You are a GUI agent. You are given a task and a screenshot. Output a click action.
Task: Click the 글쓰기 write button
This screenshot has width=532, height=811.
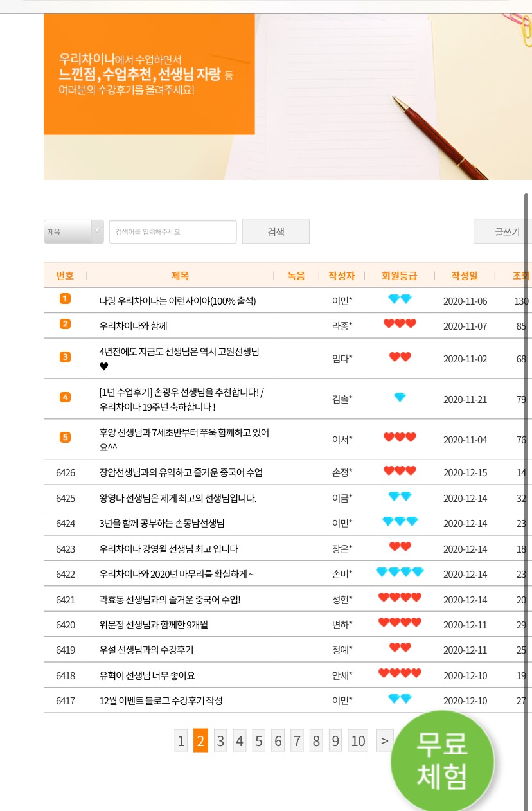tap(502, 231)
